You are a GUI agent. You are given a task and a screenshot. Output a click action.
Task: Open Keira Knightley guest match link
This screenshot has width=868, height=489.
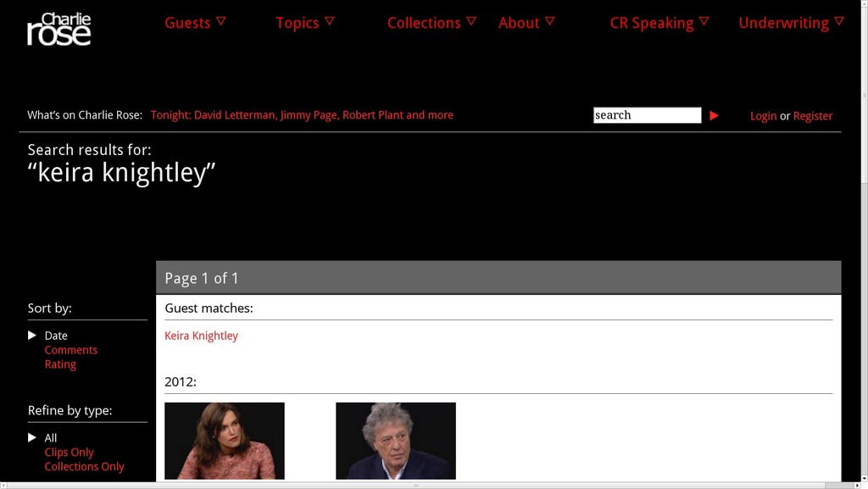point(202,336)
